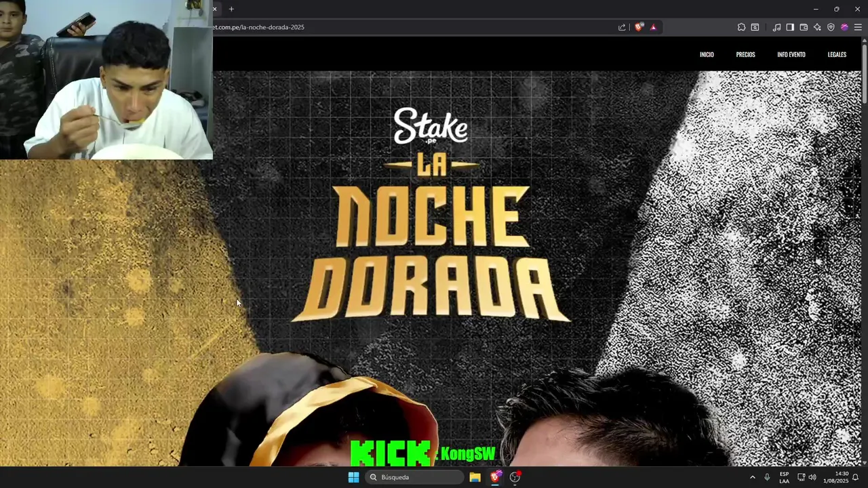Switch ESP LAA keyboard language

[x=784, y=477]
